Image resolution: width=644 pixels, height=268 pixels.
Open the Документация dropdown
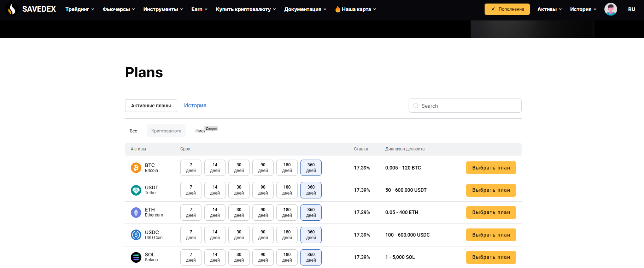(x=305, y=9)
